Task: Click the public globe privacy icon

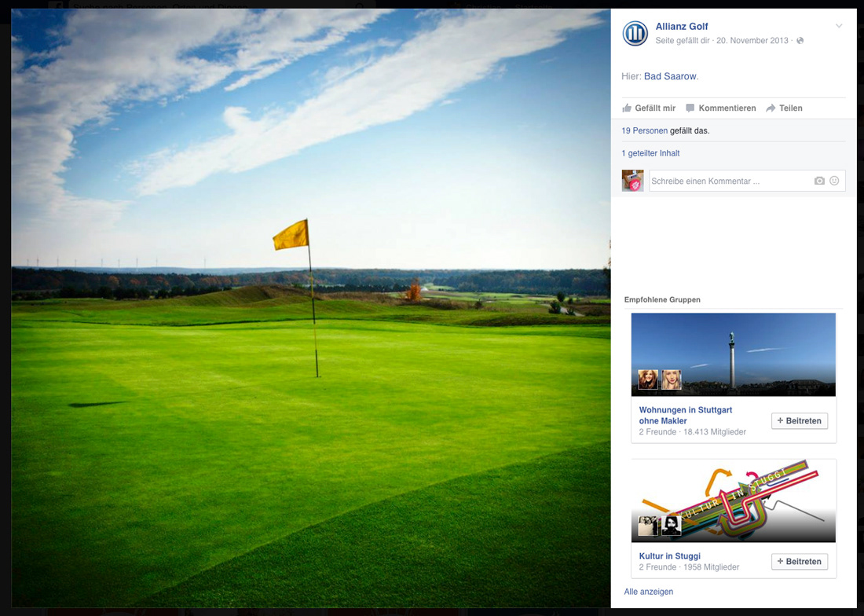Action: (x=800, y=40)
